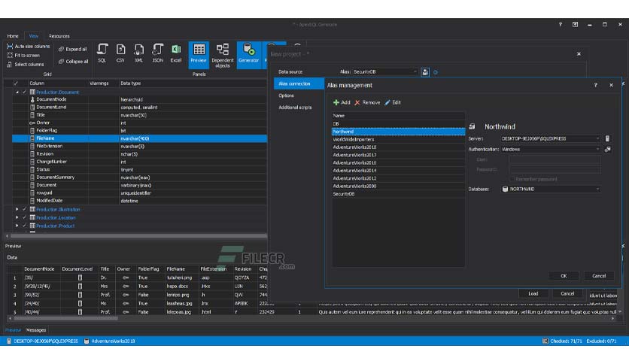Click the database icon in status bar
The height and width of the screenshot is (364, 629).
pyautogui.click(x=87, y=341)
